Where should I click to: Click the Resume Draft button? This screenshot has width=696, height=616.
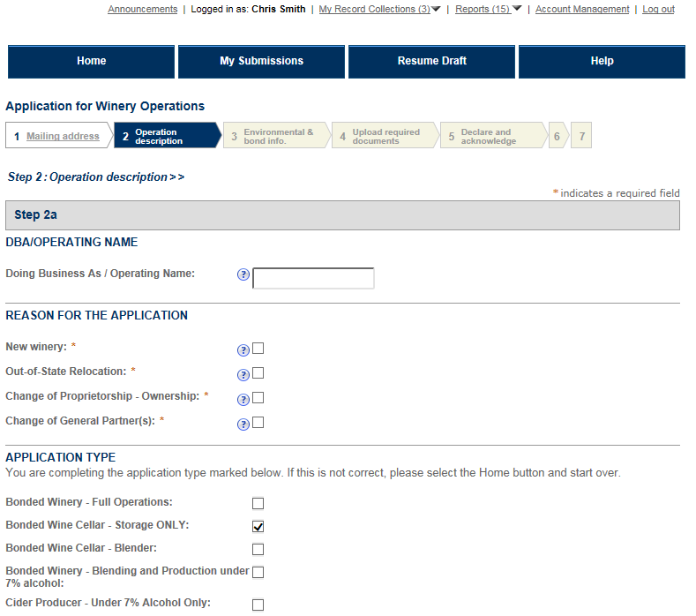pos(431,62)
